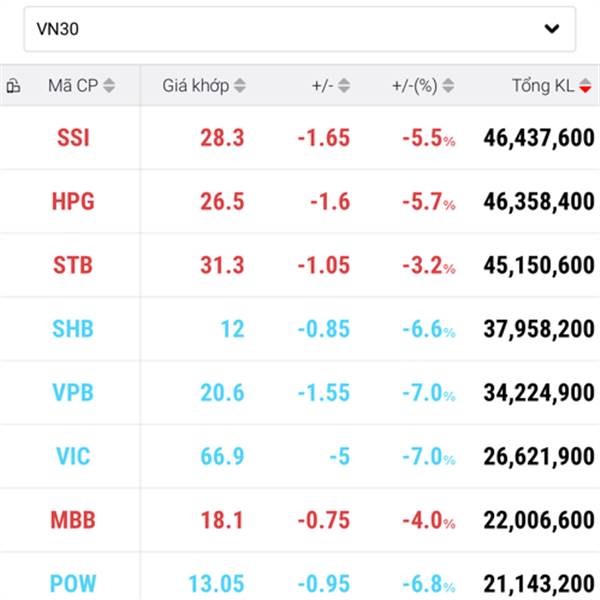Select SHB price value 12
600x600 pixels.
(233, 329)
